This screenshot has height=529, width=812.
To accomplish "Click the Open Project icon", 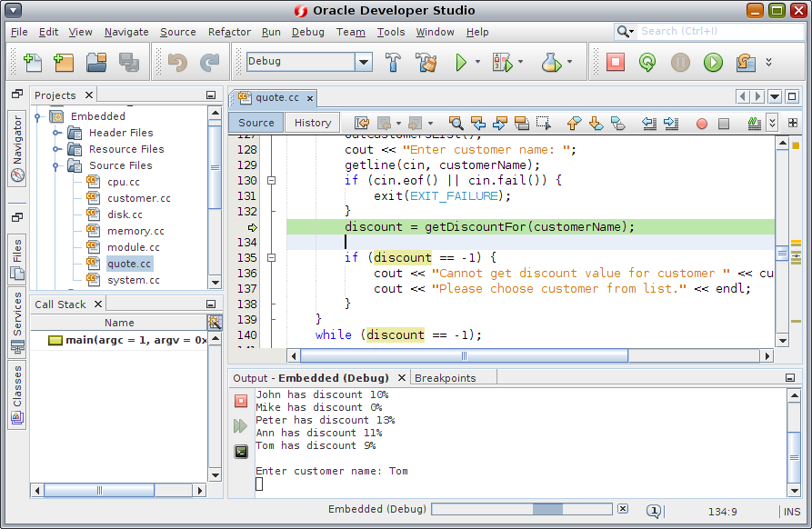I will pyautogui.click(x=96, y=62).
